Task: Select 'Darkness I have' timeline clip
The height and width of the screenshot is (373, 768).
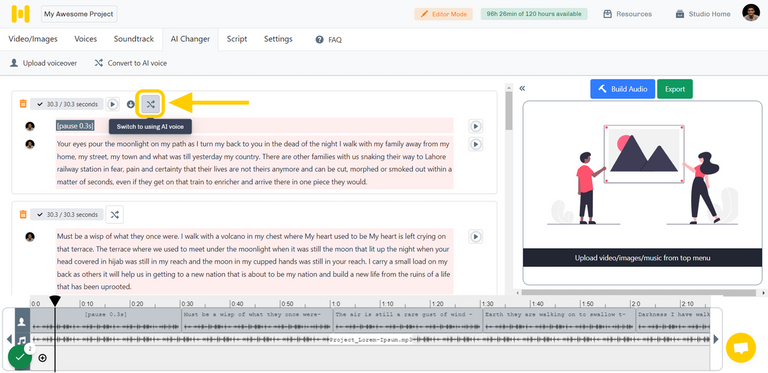Action: pyautogui.click(x=673, y=321)
